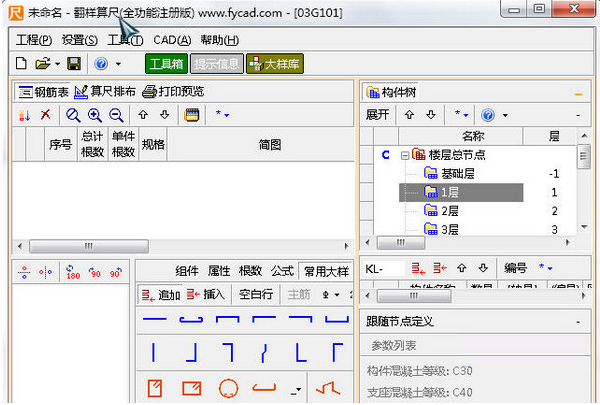Click the flip horizontal mirror icon
Screen dimensions: 600x405
(46, 272)
